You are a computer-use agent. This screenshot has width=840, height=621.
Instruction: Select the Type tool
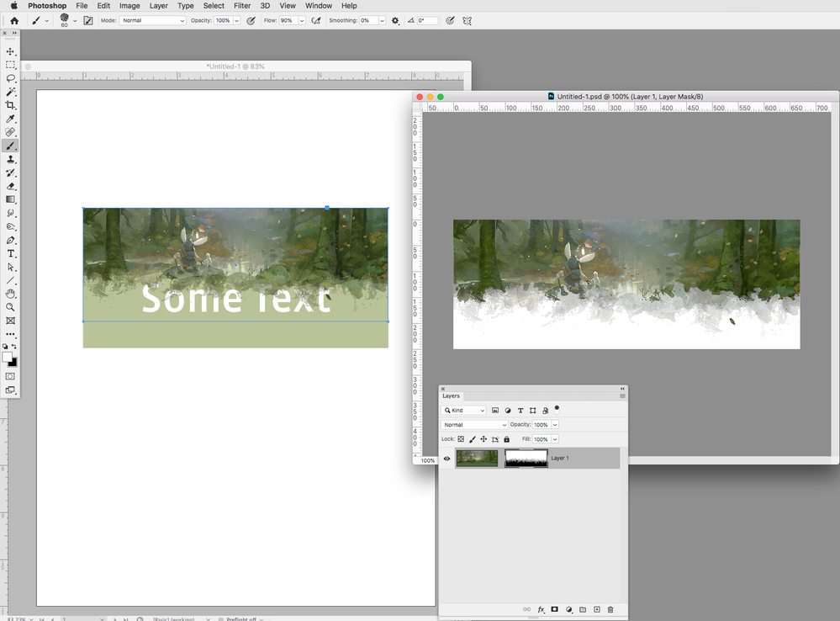[10, 253]
